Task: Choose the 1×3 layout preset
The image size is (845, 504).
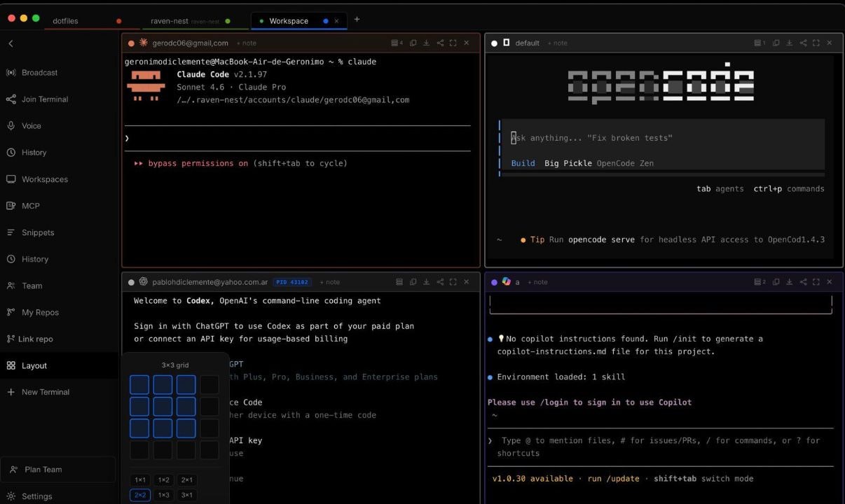Action: (x=163, y=495)
